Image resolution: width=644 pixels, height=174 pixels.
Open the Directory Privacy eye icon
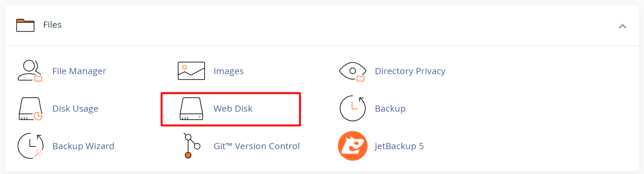352,71
